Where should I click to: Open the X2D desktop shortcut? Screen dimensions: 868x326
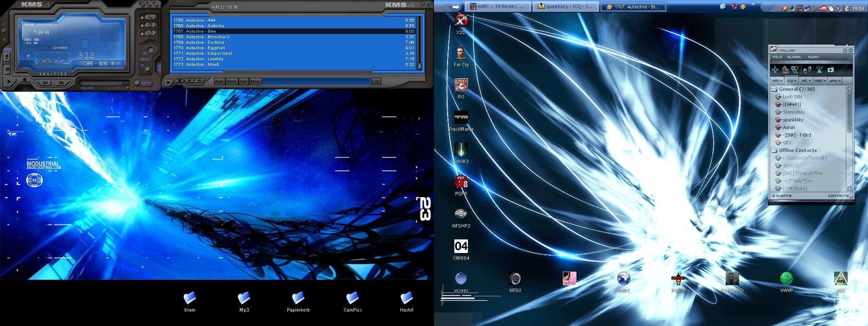point(461,24)
